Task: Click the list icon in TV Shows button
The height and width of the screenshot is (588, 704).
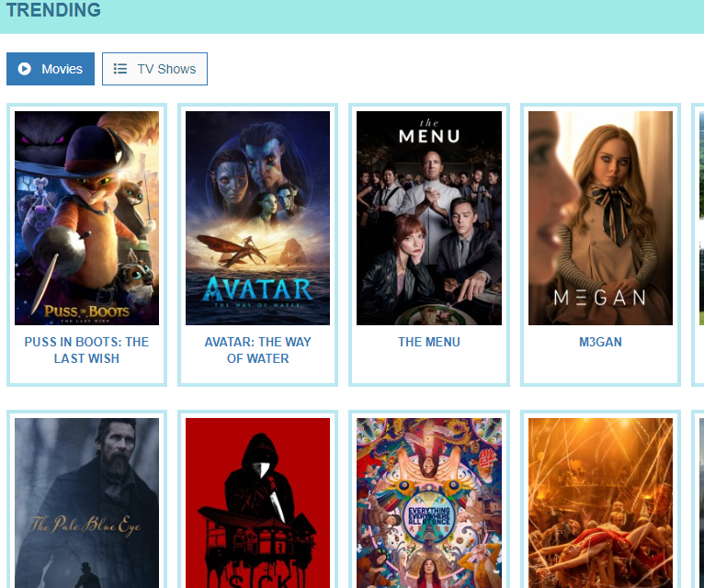Action: (x=119, y=69)
